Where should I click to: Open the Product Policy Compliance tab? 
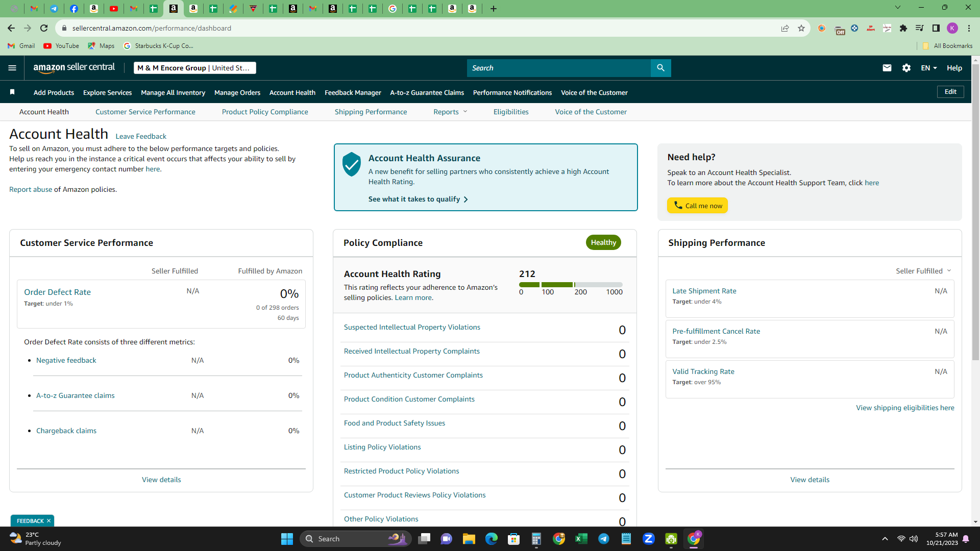tap(265, 112)
